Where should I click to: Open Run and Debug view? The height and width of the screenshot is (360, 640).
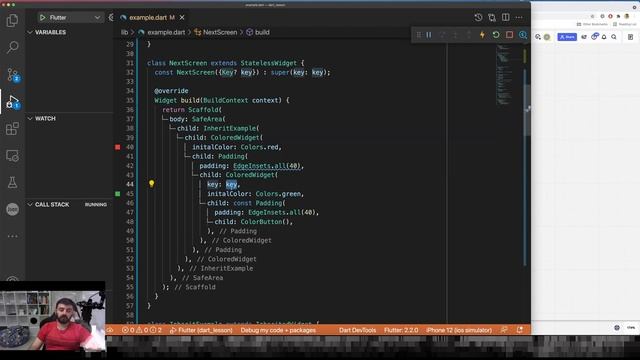pyautogui.click(x=12, y=102)
